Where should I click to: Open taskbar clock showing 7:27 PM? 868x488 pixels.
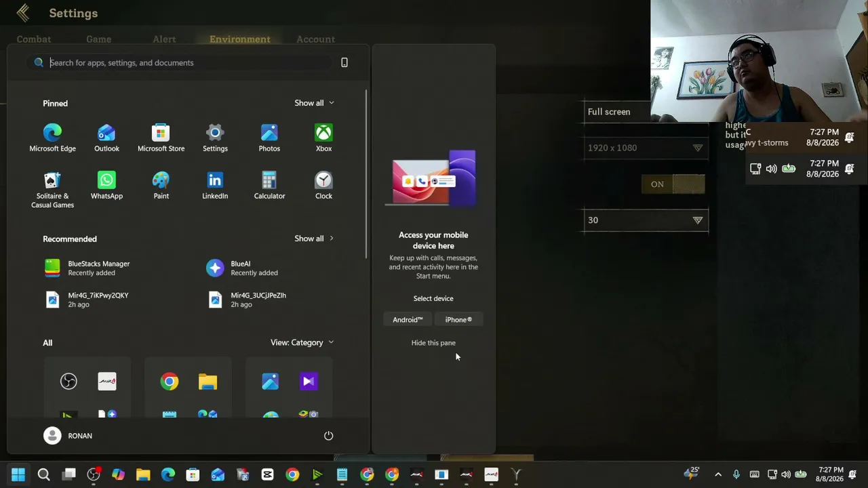(831, 474)
